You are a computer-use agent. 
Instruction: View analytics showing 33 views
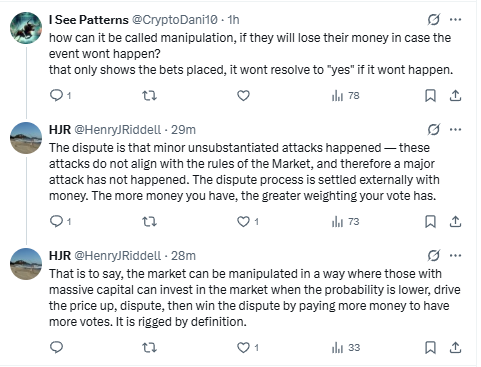346,348
